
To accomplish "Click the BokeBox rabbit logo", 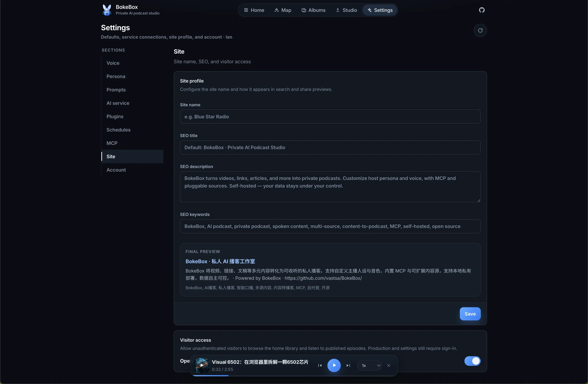I will (x=107, y=10).
